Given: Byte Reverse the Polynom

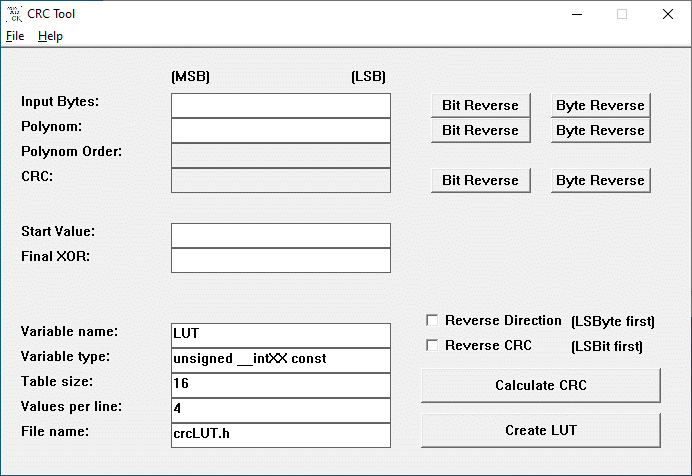Looking at the screenshot, I should pos(601,131).
